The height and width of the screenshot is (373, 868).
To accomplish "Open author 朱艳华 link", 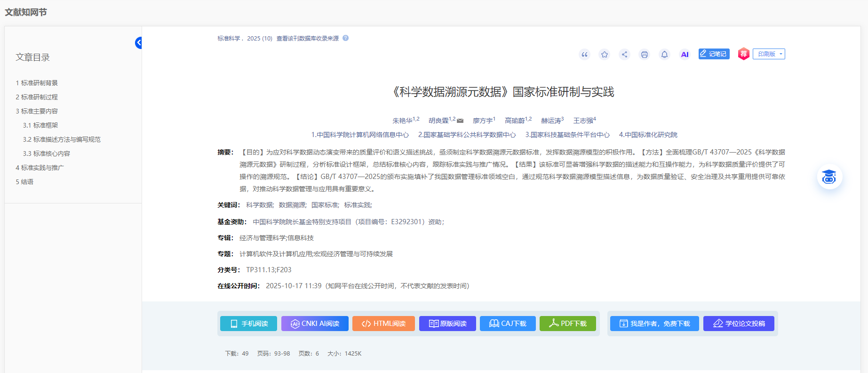I will pos(402,121).
